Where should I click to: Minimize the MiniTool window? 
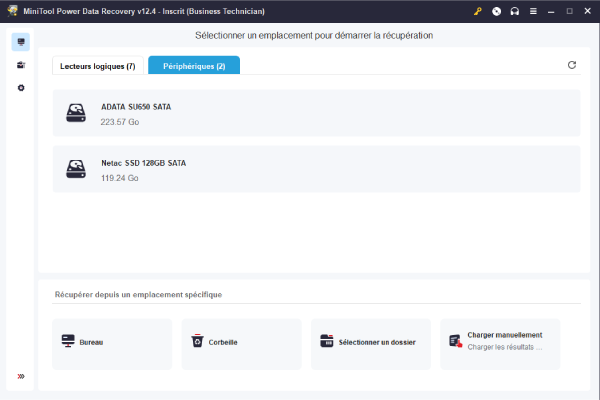(x=551, y=11)
